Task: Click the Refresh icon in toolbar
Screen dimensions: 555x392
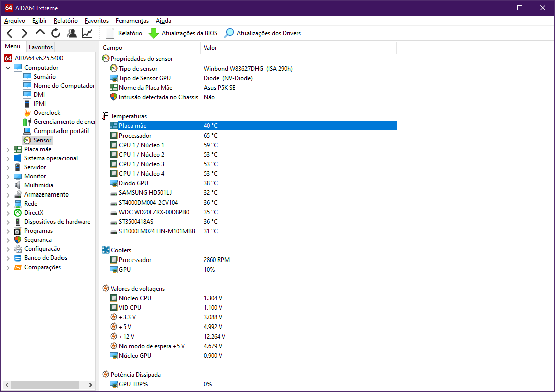Action: (56, 33)
